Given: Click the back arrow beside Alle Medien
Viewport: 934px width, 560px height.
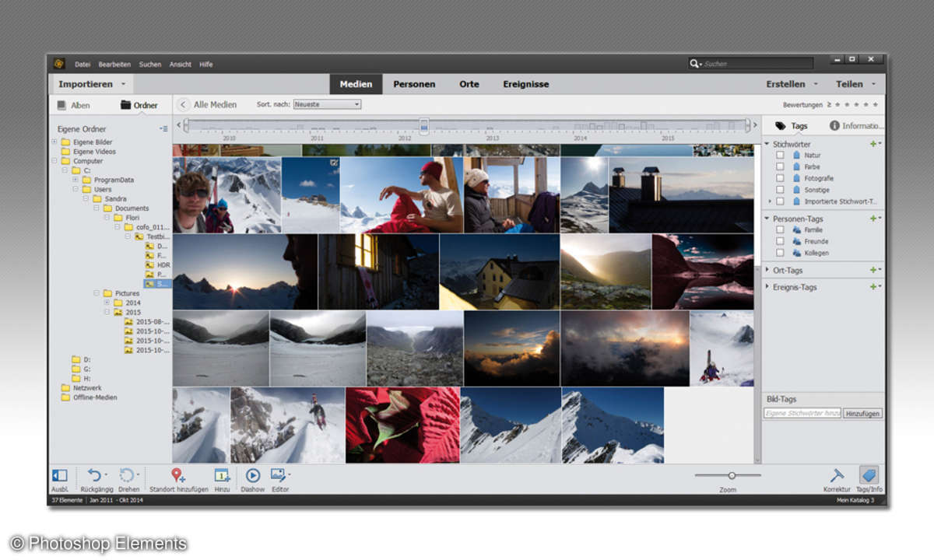Looking at the screenshot, I should (184, 104).
